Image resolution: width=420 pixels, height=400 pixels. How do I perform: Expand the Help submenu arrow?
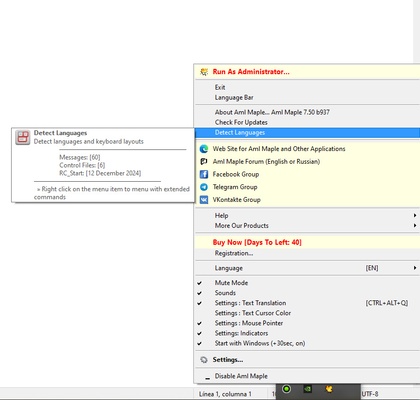coord(415,215)
